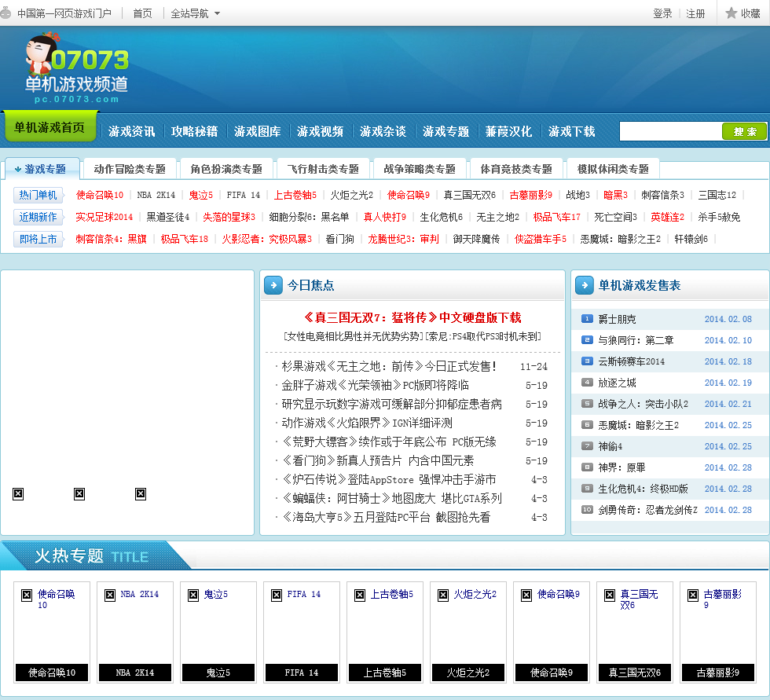The height and width of the screenshot is (700, 770).
Task: Click rank 1 badge next to 爵士朋克
Action: pos(587,319)
